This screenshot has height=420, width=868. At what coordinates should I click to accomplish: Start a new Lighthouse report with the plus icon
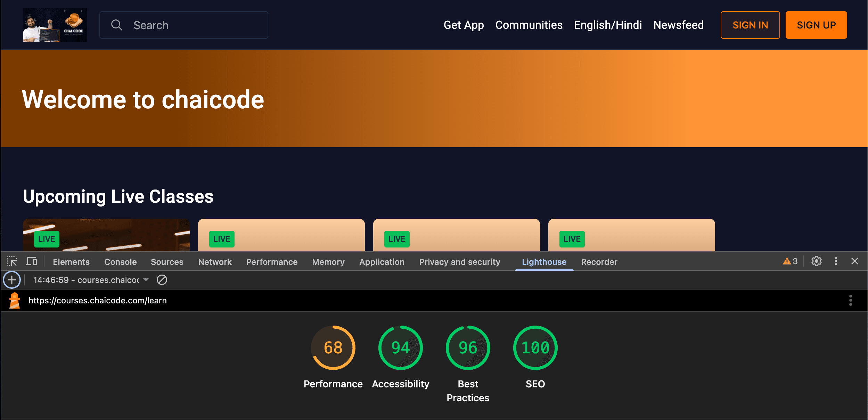click(12, 280)
